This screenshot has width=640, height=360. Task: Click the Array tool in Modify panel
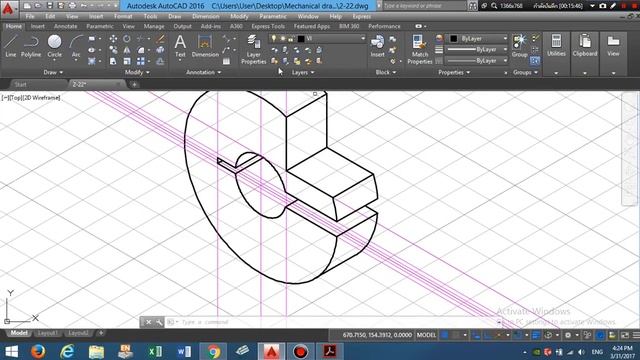coord(141,61)
